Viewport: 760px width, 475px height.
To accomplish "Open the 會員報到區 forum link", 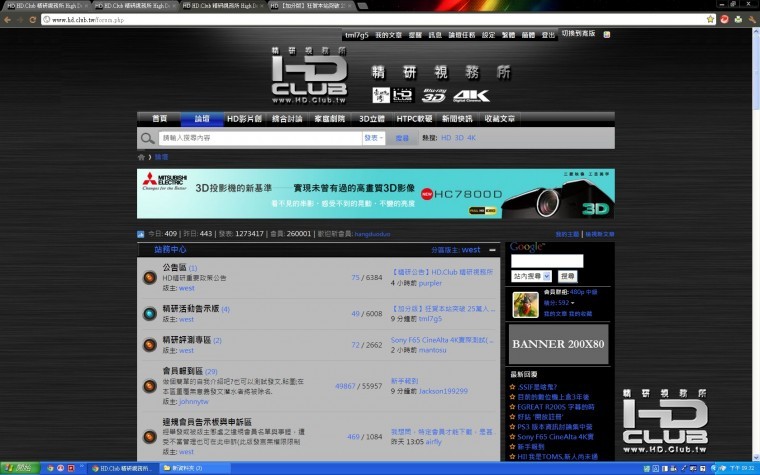I will [183, 371].
